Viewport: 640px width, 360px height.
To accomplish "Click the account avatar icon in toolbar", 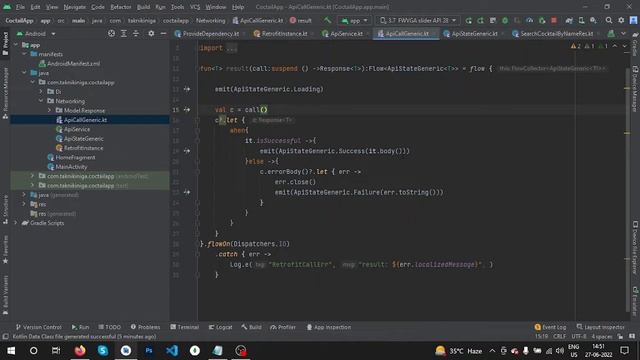I will point(633,20).
